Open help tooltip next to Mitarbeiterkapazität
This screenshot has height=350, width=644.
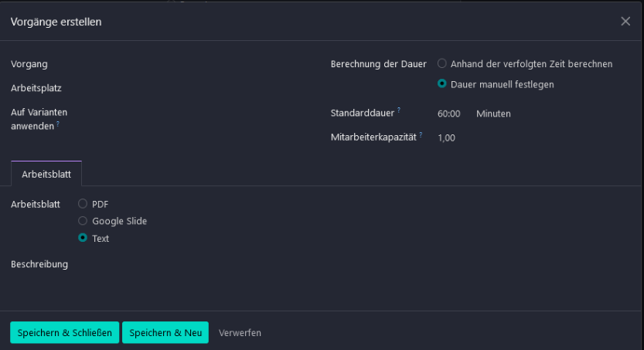[421, 134]
